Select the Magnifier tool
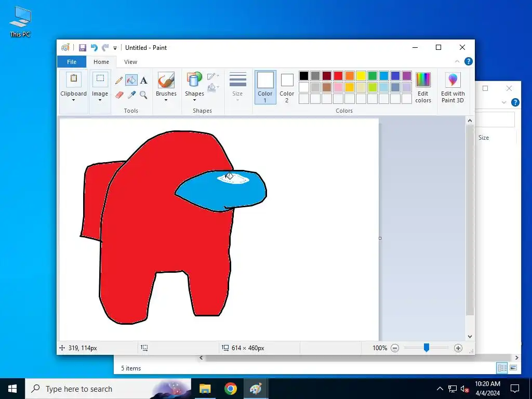The width and height of the screenshot is (532, 399). click(x=143, y=95)
